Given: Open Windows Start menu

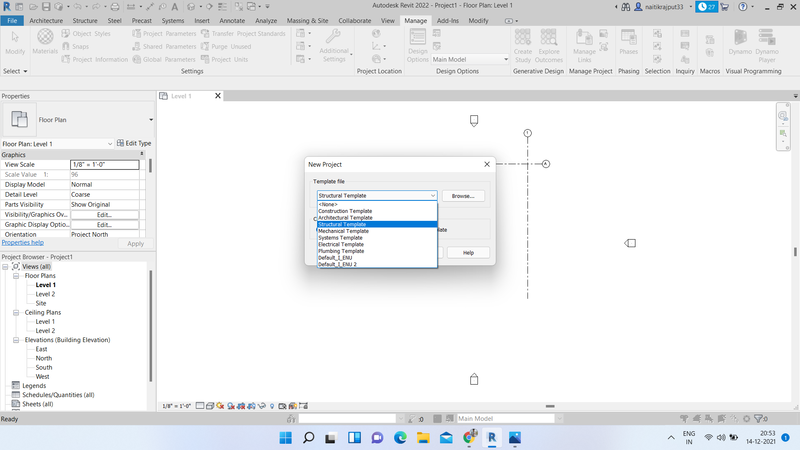Looking at the screenshot, I should (x=286, y=438).
